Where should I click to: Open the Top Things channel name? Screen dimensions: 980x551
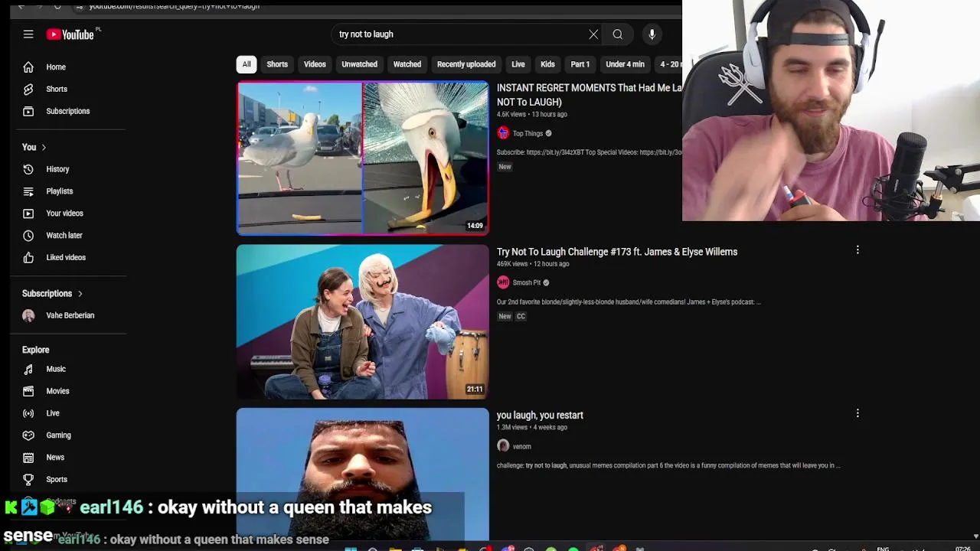coord(528,134)
